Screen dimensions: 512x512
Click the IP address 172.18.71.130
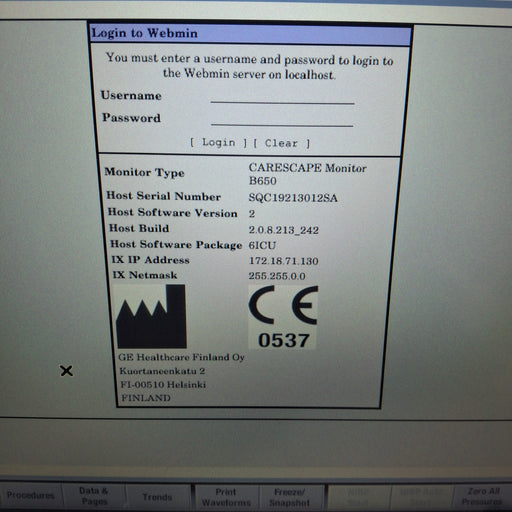284,261
